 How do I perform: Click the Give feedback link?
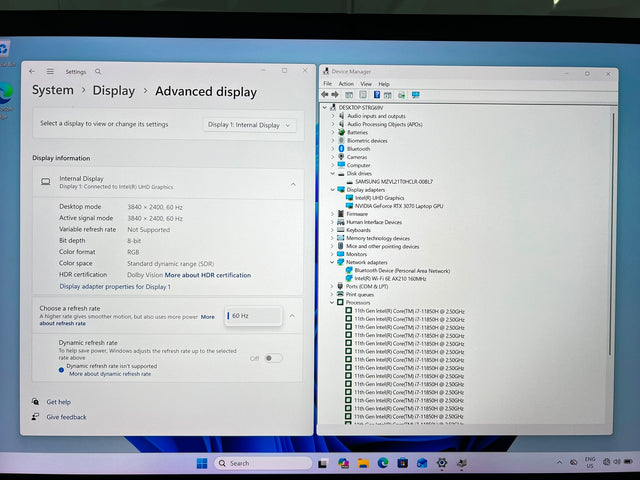pyautogui.click(x=67, y=417)
